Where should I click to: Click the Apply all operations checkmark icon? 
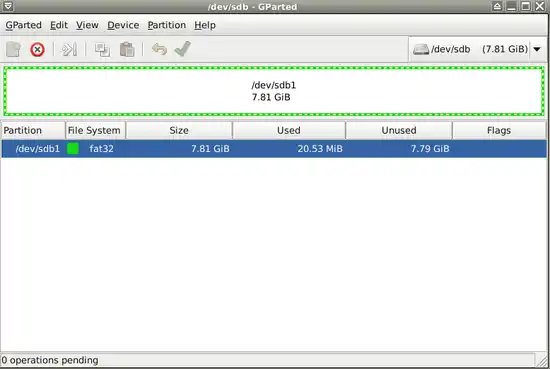(x=183, y=49)
